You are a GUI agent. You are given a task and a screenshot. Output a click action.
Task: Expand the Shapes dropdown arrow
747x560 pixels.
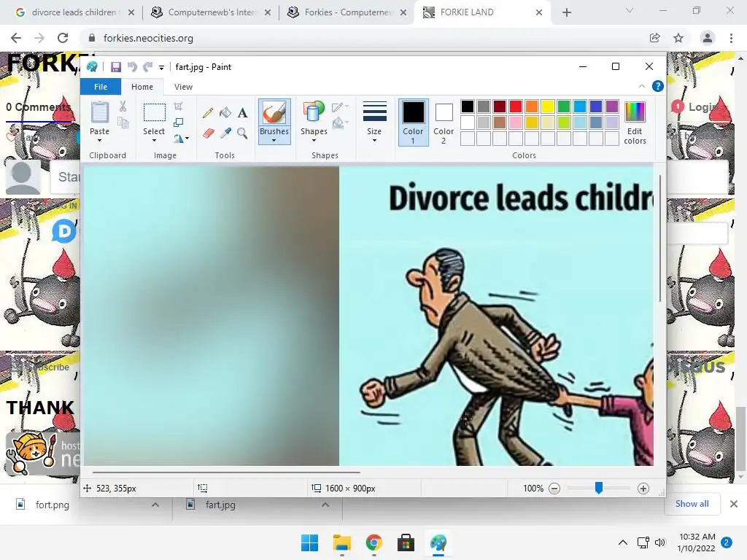coord(314,141)
